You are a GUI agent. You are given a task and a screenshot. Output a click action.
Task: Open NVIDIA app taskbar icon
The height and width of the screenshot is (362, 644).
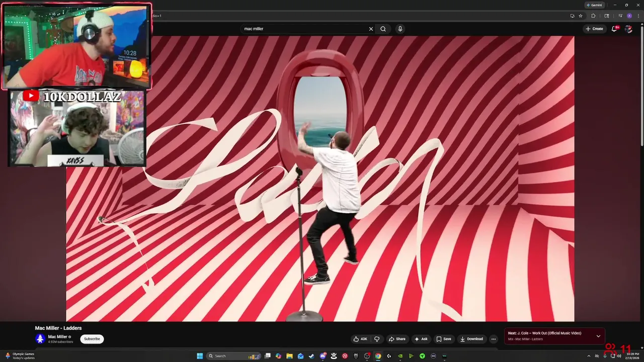point(400,356)
